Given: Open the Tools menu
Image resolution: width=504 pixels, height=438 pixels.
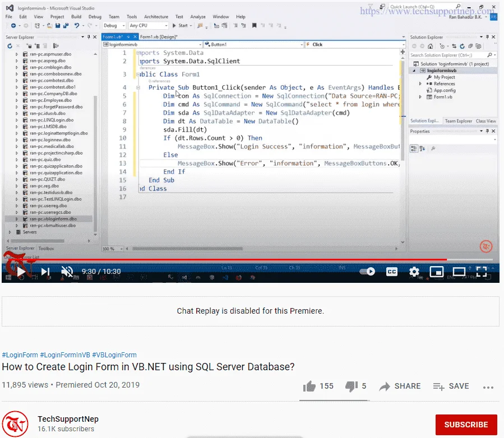Looking at the screenshot, I should click(131, 17).
